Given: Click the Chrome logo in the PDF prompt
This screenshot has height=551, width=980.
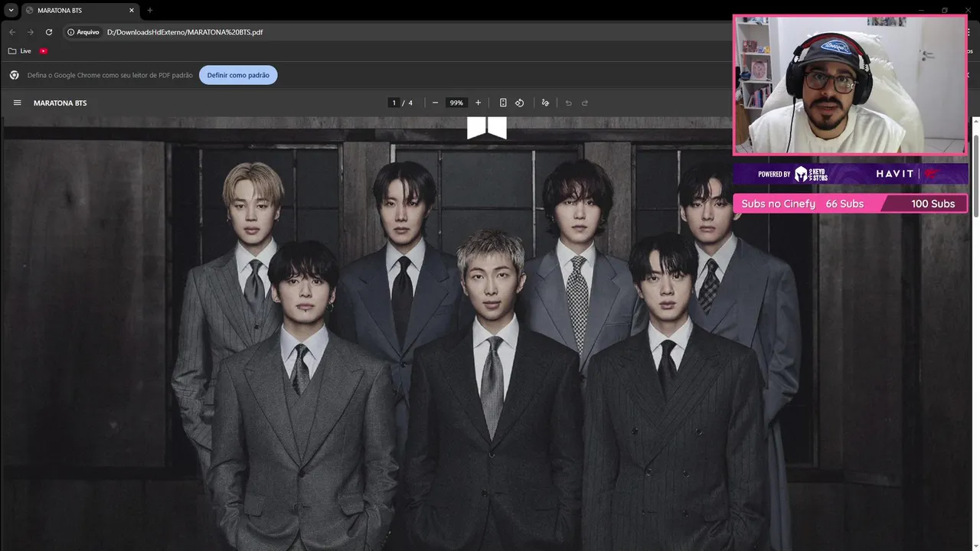Looking at the screenshot, I should pyautogui.click(x=14, y=75).
